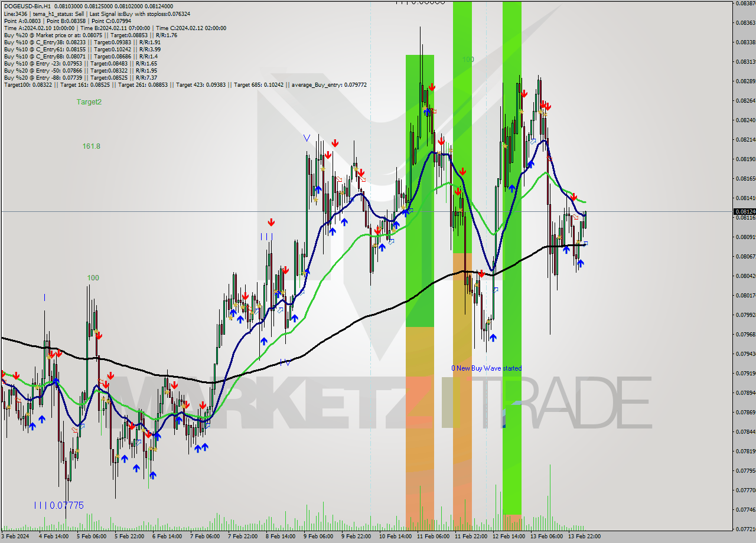The width and height of the screenshot is (756, 543).
Task: Click the 0.07819 price axis label
Action: [745, 451]
